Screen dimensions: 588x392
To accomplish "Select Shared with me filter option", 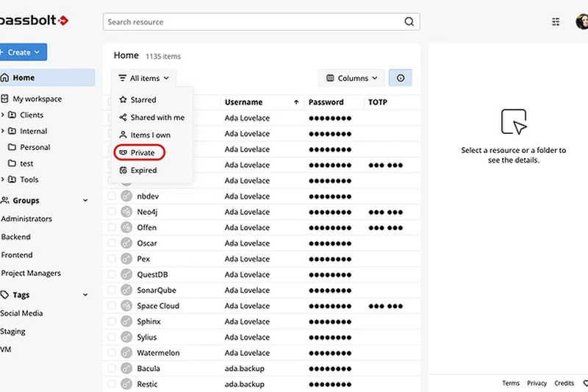I will click(152, 118).
